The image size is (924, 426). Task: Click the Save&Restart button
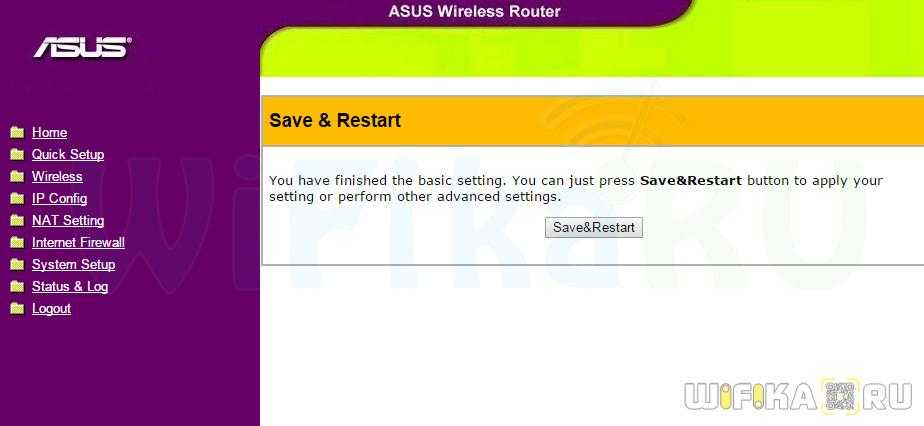(x=593, y=227)
